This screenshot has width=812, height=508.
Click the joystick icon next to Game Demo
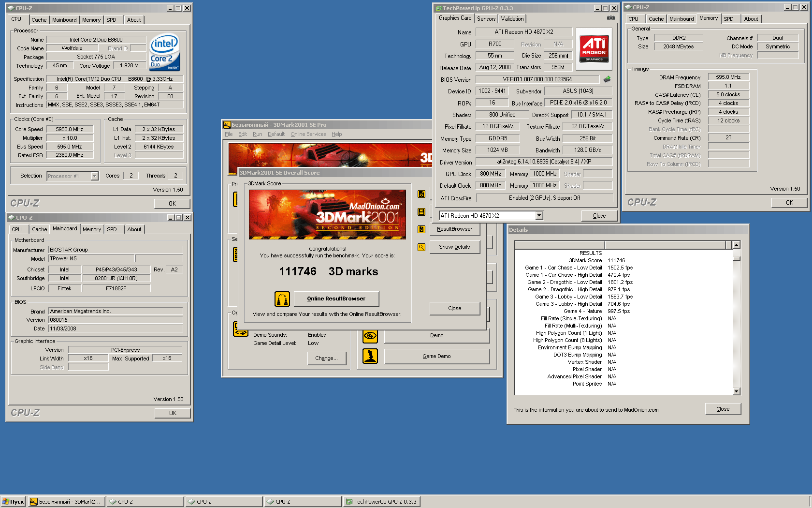coord(370,356)
